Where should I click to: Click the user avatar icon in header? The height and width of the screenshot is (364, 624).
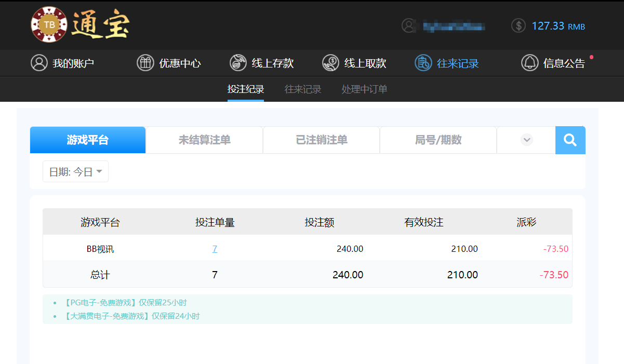click(409, 25)
